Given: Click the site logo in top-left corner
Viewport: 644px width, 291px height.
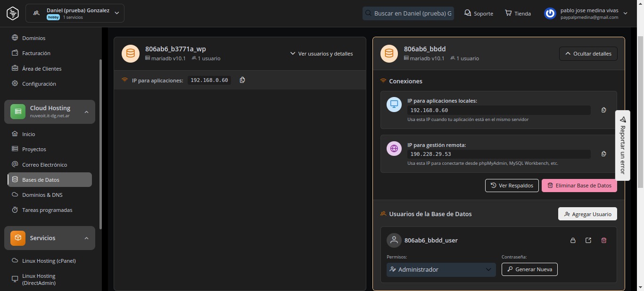Looking at the screenshot, I should pyautogui.click(x=13, y=13).
